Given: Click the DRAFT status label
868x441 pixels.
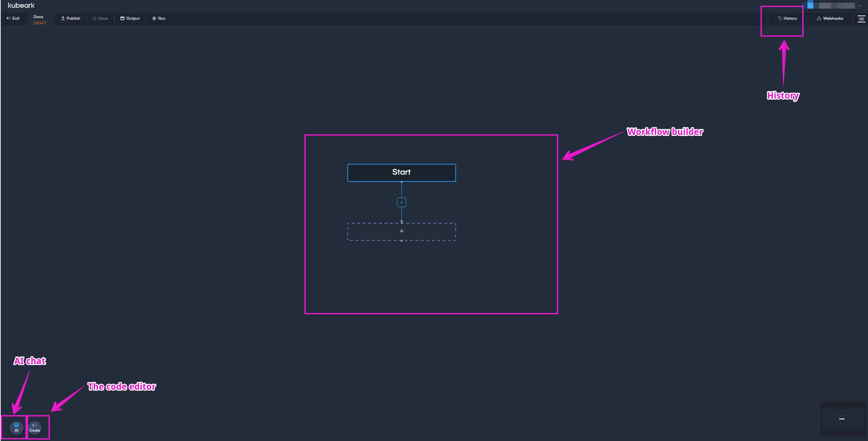Looking at the screenshot, I should (40, 23).
